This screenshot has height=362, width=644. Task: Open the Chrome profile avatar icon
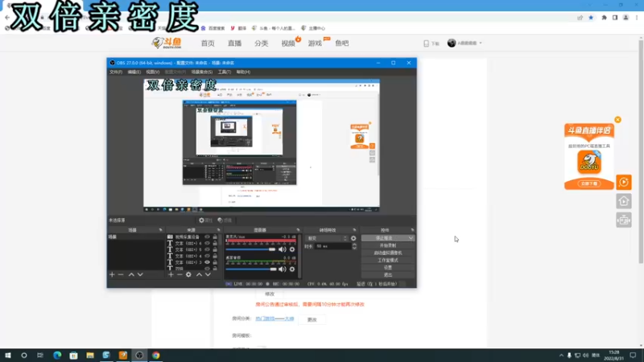pos(626,18)
